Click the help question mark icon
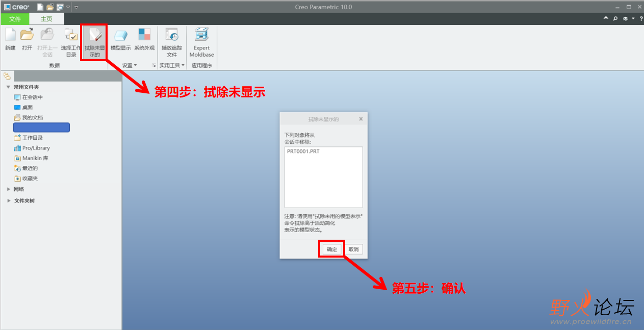This screenshot has width=644, height=330. (640, 18)
